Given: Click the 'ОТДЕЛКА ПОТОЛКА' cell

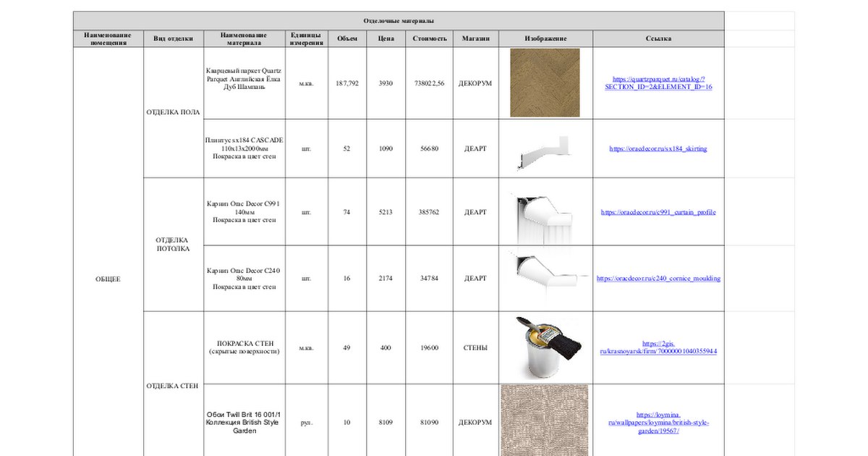Looking at the screenshot, I should 173,244.
